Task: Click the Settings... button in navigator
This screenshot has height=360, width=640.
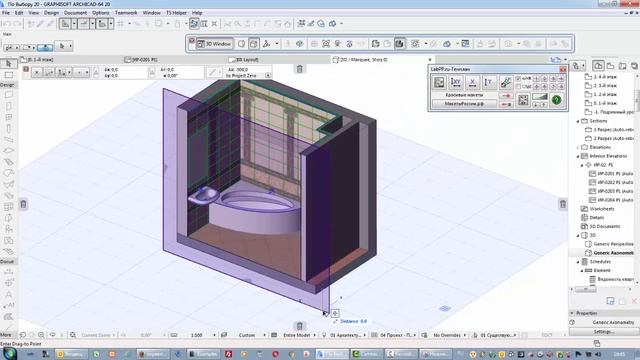Action: pyautogui.click(x=603, y=332)
